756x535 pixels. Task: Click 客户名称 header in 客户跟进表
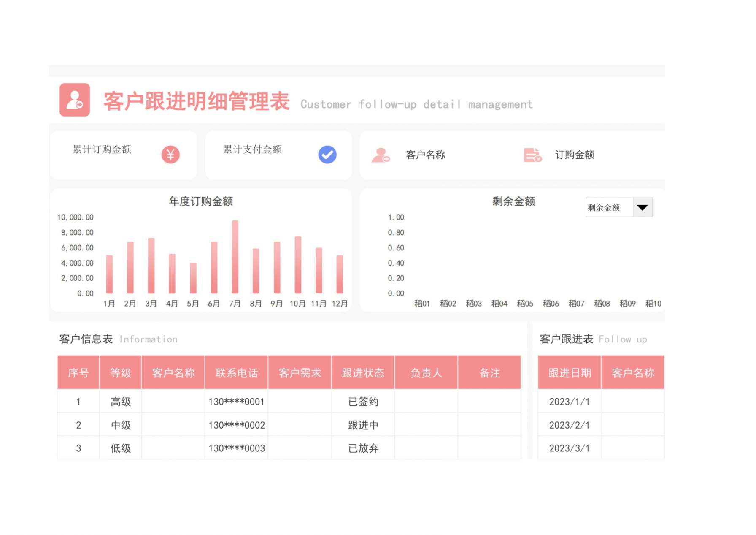point(633,372)
